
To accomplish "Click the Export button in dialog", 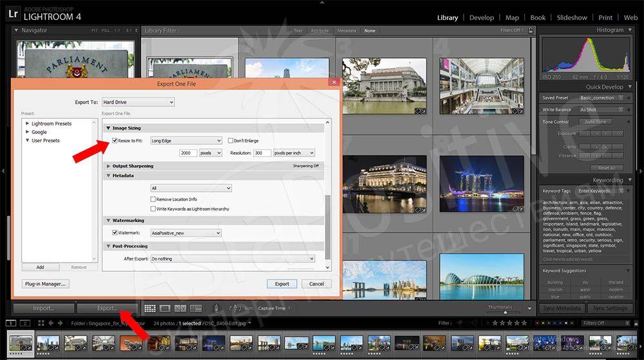I will pos(282,283).
